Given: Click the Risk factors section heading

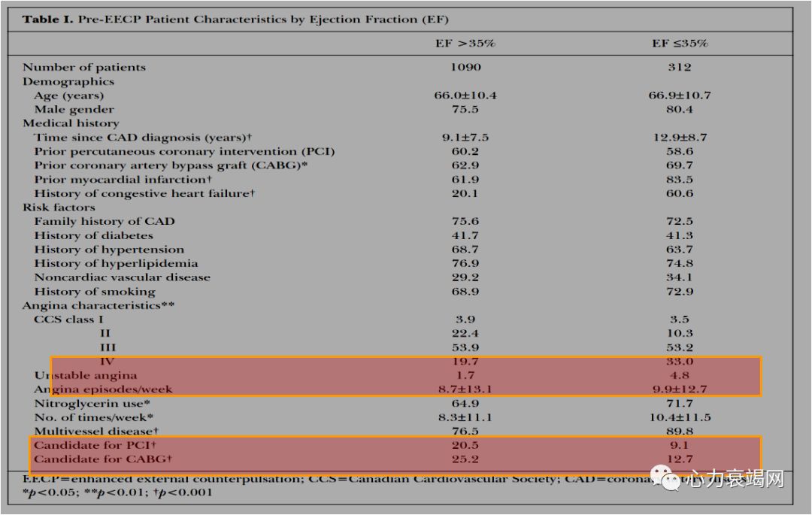Looking at the screenshot, I should [x=59, y=208].
